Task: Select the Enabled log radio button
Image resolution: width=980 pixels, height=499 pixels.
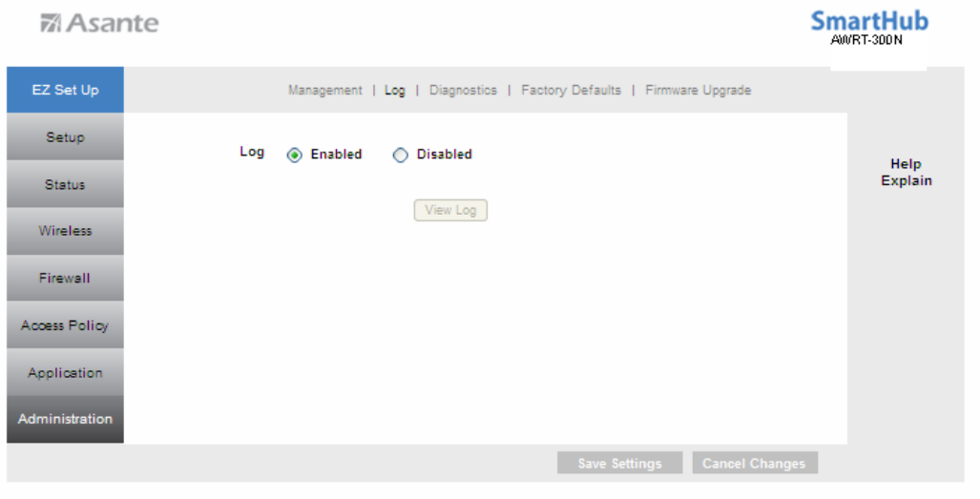Action: (294, 155)
